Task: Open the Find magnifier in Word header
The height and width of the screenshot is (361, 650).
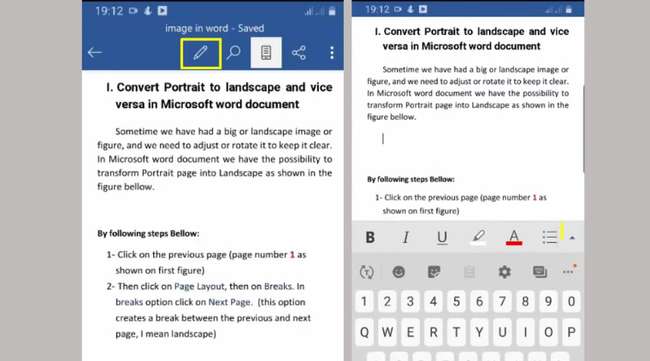Action: [x=233, y=53]
